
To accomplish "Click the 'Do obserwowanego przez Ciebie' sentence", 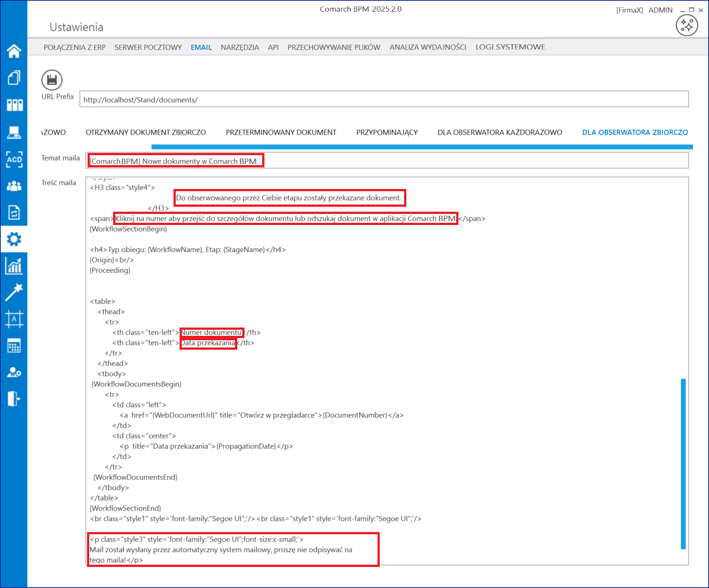I will [289, 198].
